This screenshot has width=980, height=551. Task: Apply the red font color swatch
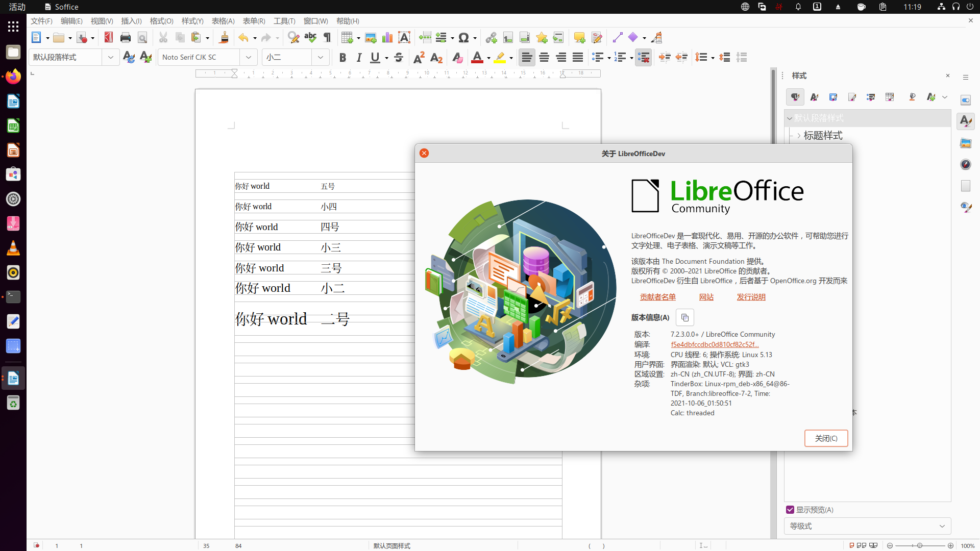point(477,57)
